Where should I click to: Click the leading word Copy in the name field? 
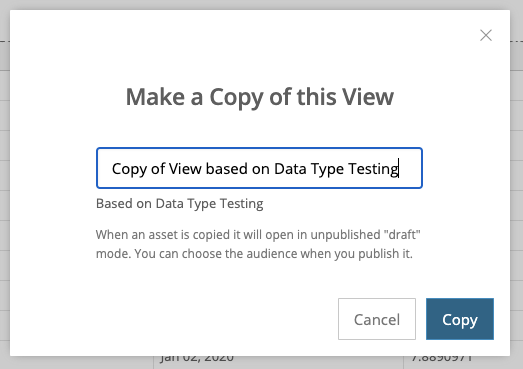129,169
